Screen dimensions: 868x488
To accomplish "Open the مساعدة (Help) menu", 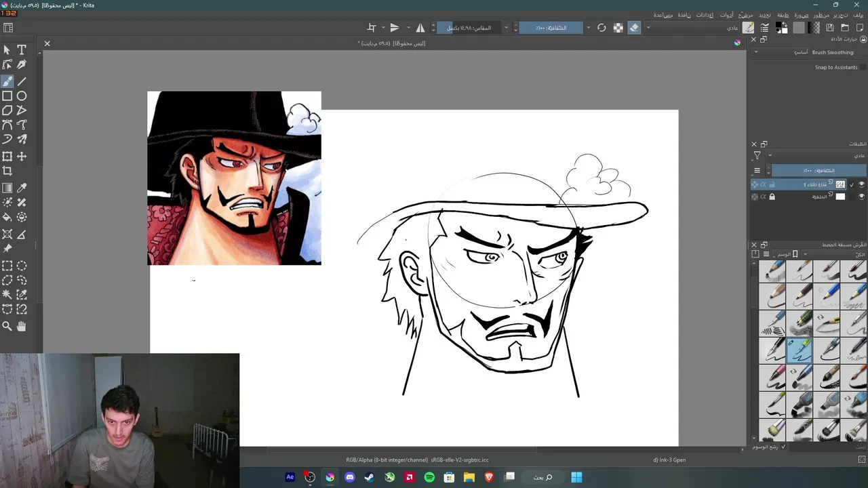I will click(x=663, y=15).
